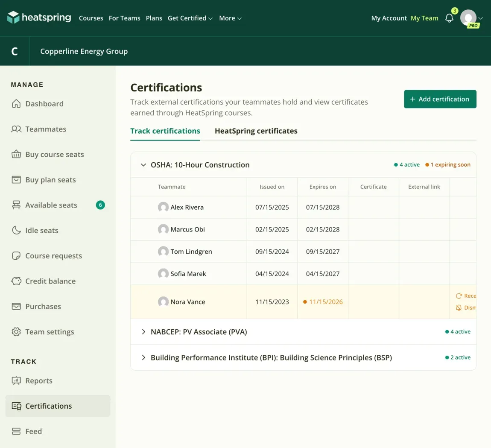This screenshot has width=491, height=448.
Task: Click Nora Vance's dismiss reminder bell icon
Action: click(459, 307)
